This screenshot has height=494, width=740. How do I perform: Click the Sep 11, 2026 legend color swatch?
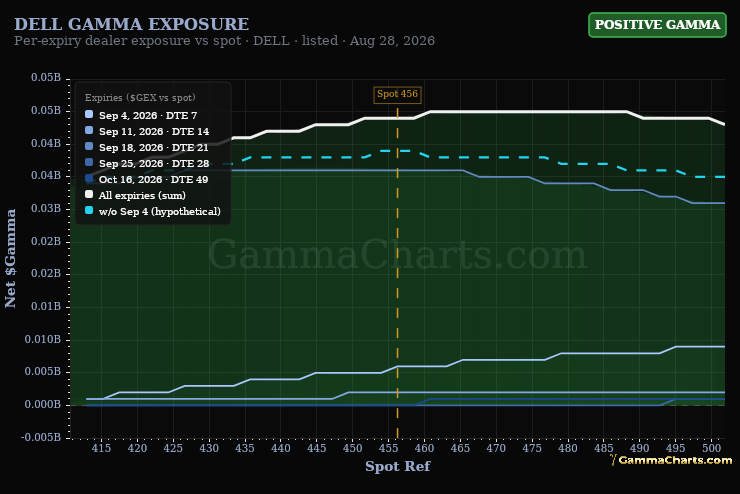pyautogui.click(x=89, y=130)
